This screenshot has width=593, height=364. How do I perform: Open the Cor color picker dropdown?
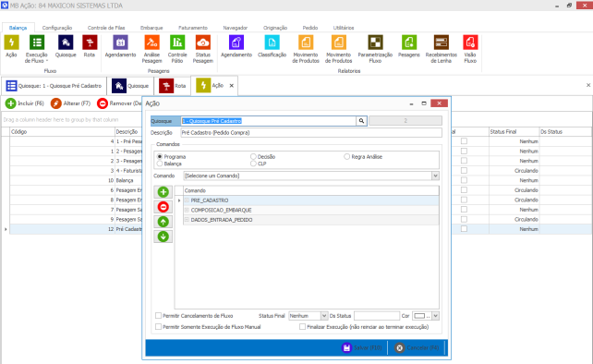point(436,316)
